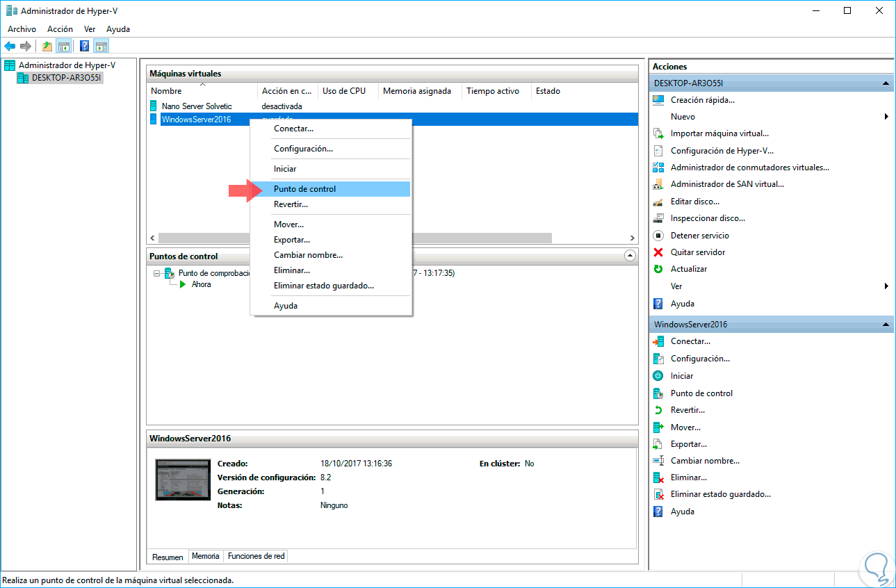Click the Inspeccionar disco icon

(658, 218)
